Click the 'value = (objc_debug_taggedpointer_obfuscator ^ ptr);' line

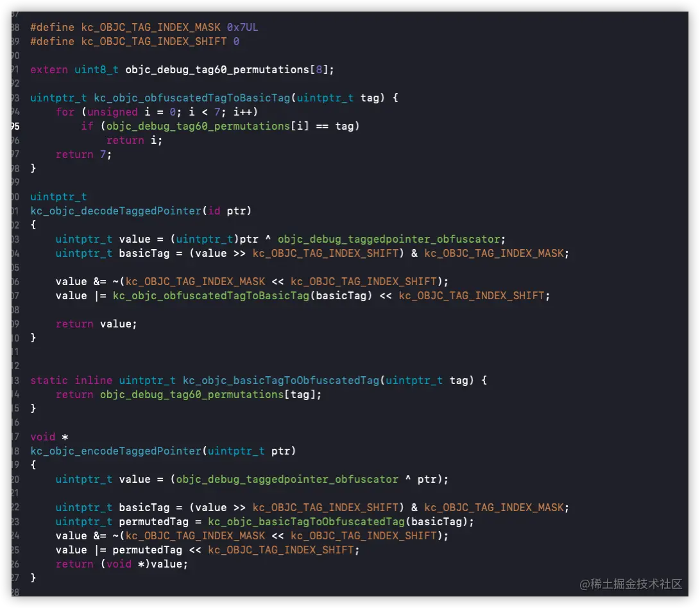click(x=252, y=480)
